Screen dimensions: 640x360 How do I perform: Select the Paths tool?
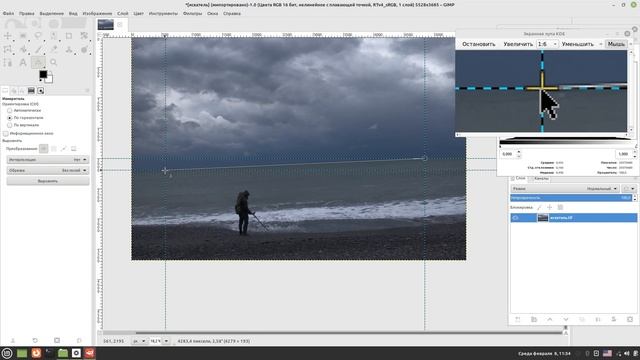(7, 62)
